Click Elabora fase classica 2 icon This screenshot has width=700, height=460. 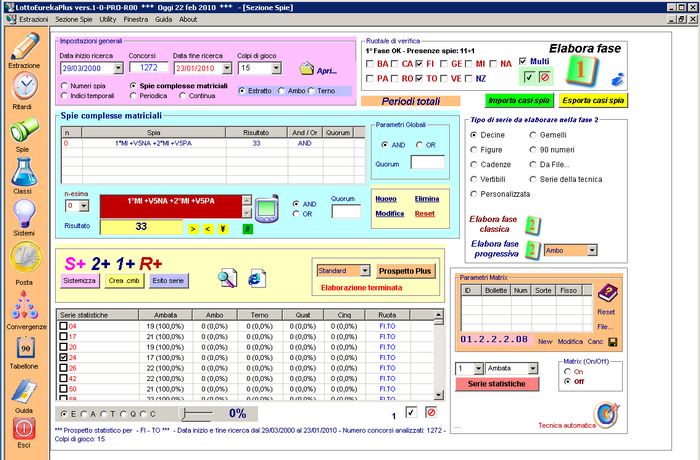[x=533, y=225]
